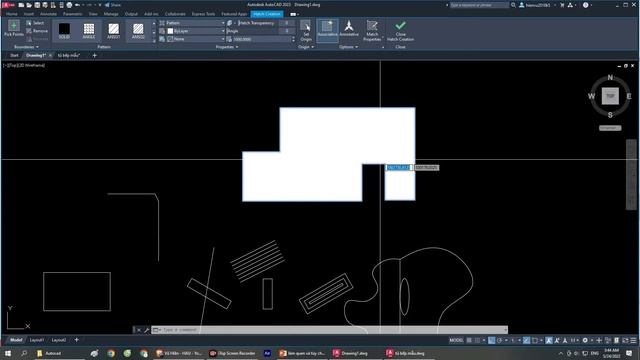Click the Share button
Image resolution: width=640 pixels, height=360 pixels.
point(113,5)
